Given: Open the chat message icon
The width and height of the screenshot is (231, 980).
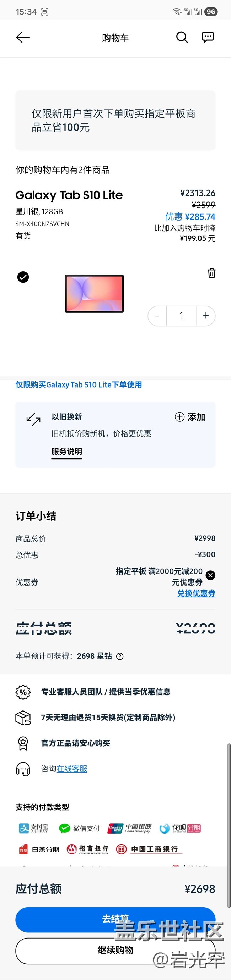Looking at the screenshot, I should (x=208, y=37).
